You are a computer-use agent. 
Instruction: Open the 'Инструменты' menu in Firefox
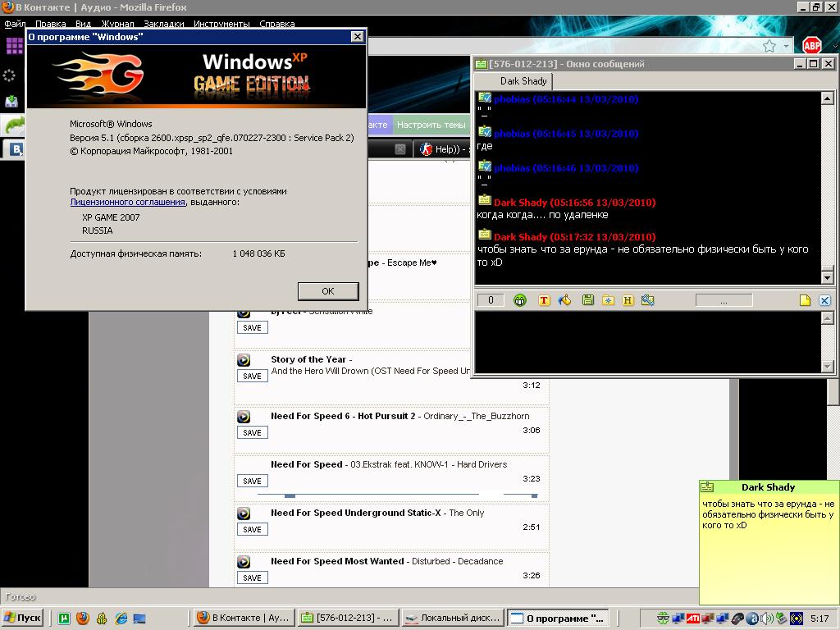(221, 24)
